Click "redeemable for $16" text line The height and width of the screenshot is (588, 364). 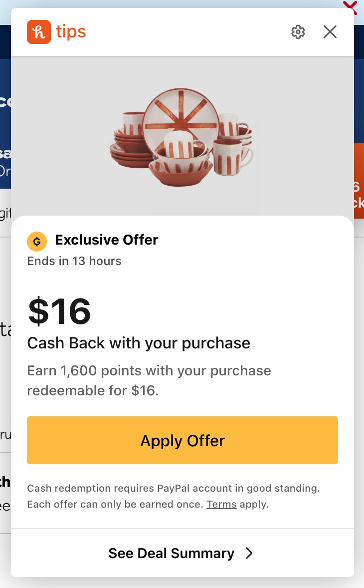(93, 390)
